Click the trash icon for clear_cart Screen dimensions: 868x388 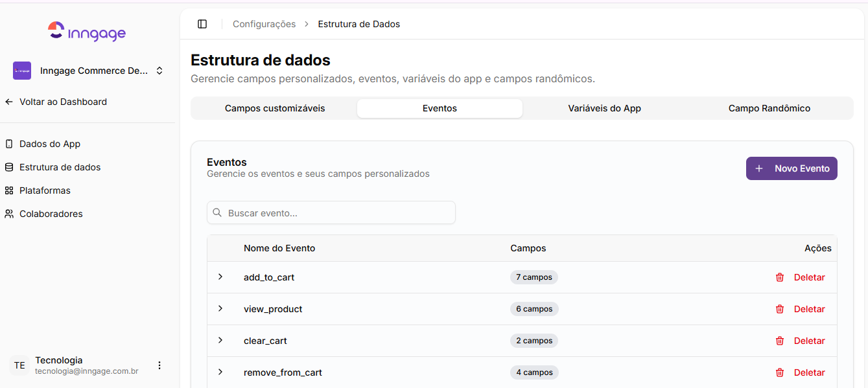(x=780, y=341)
